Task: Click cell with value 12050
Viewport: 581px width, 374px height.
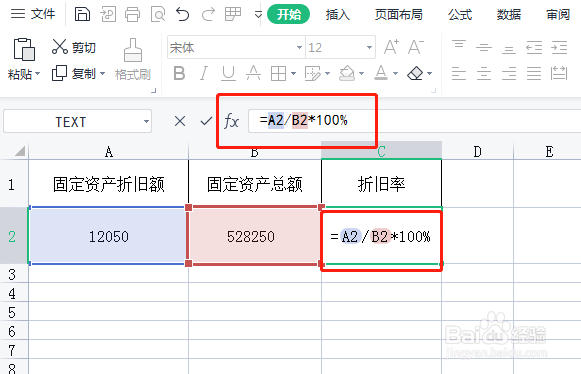Action: coord(109,236)
